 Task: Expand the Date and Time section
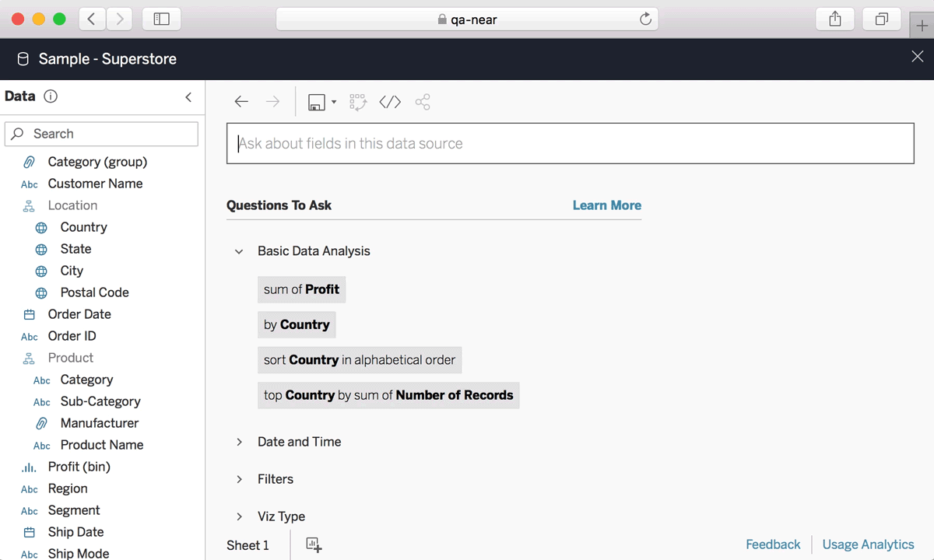click(x=239, y=442)
